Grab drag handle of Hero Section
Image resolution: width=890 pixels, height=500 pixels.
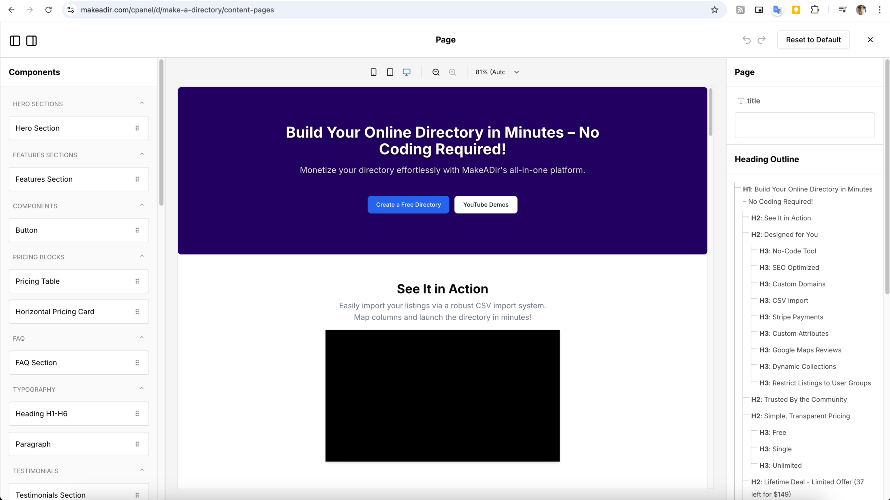[137, 128]
